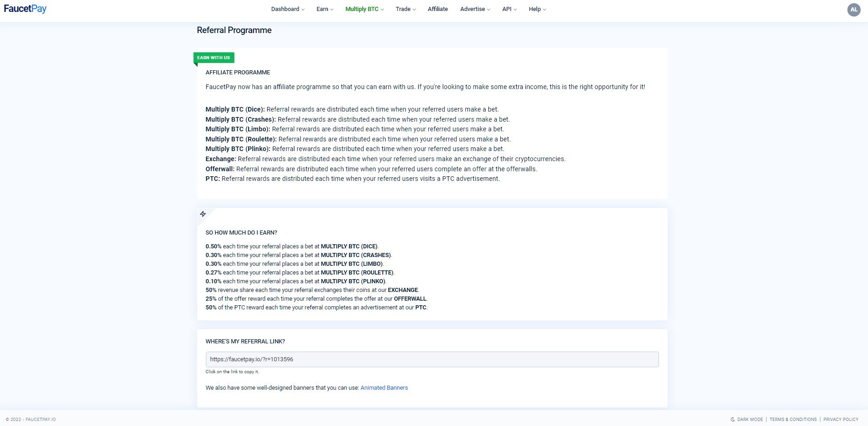Open the API dropdown menu

509,9
